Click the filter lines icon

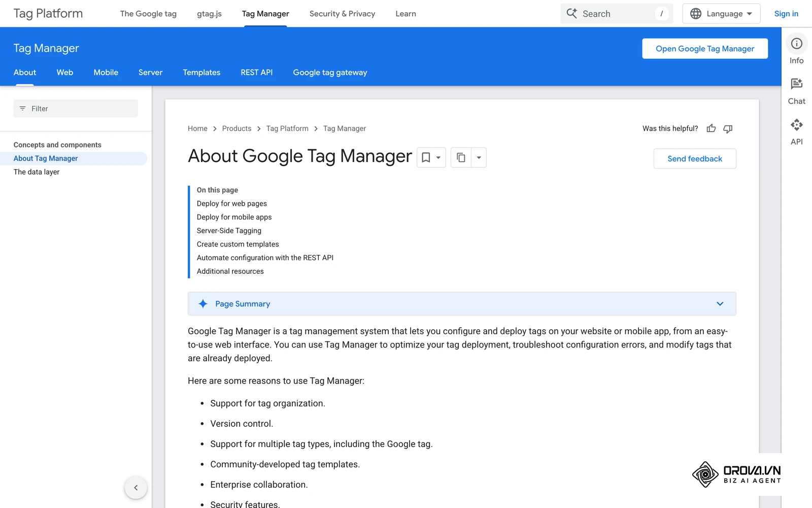[x=22, y=109]
